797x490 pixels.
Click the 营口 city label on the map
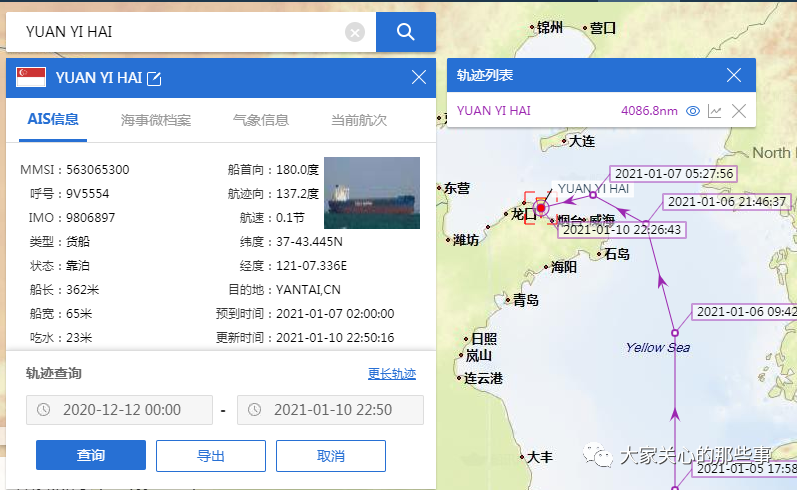tap(603, 28)
